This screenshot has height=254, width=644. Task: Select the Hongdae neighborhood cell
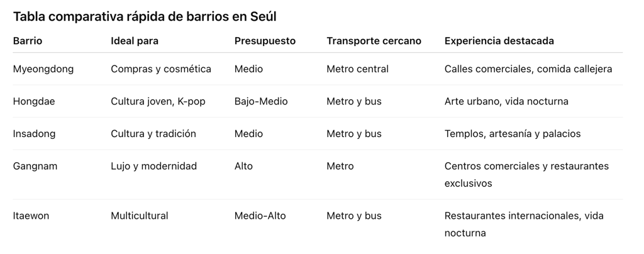pos(34,101)
